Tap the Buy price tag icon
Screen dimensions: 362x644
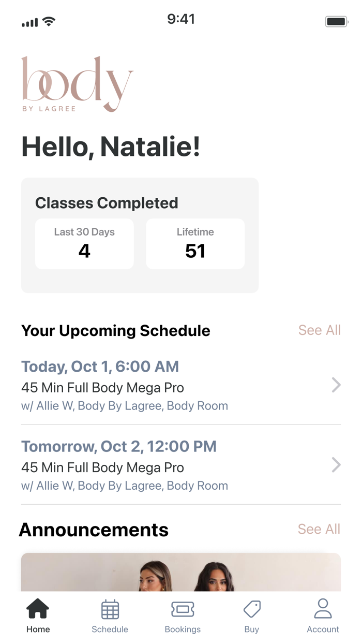[252, 609]
